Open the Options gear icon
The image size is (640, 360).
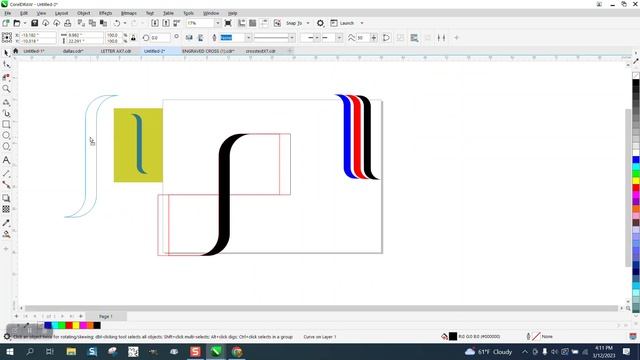320,23
